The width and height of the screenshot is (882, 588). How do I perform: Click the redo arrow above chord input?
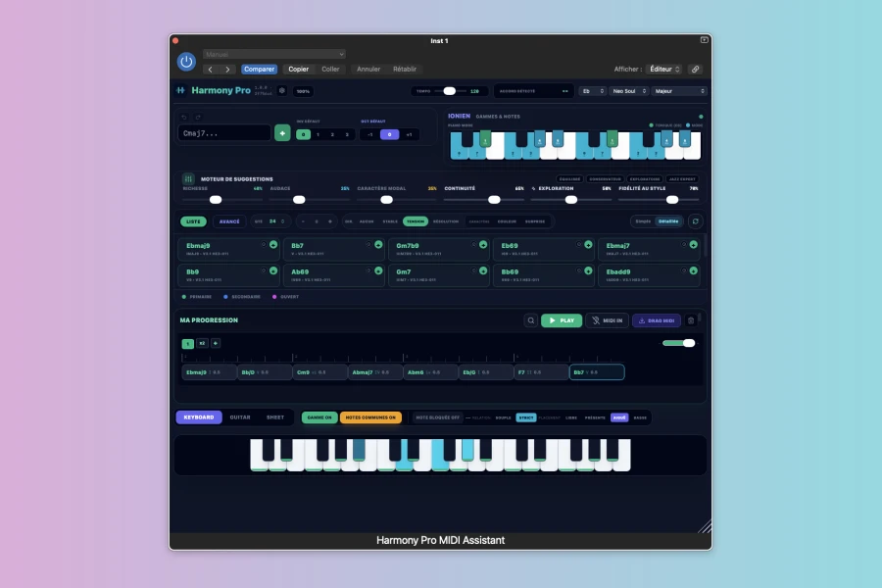197,117
